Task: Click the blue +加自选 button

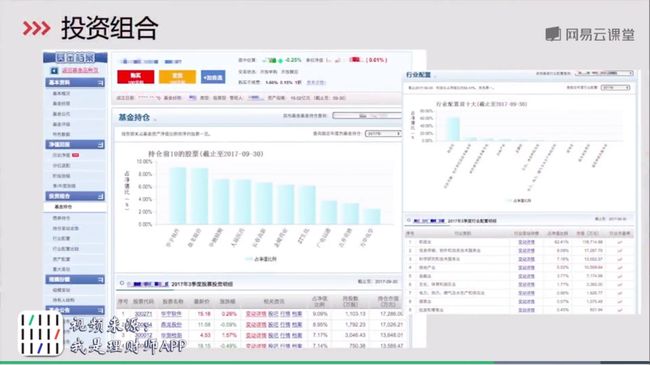Action: (213, 77)
